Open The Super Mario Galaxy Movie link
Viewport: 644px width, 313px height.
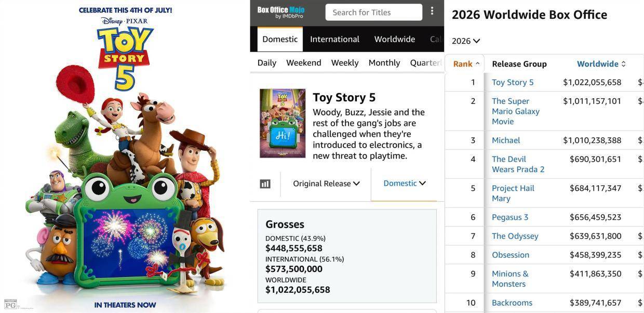coord(516,111)
